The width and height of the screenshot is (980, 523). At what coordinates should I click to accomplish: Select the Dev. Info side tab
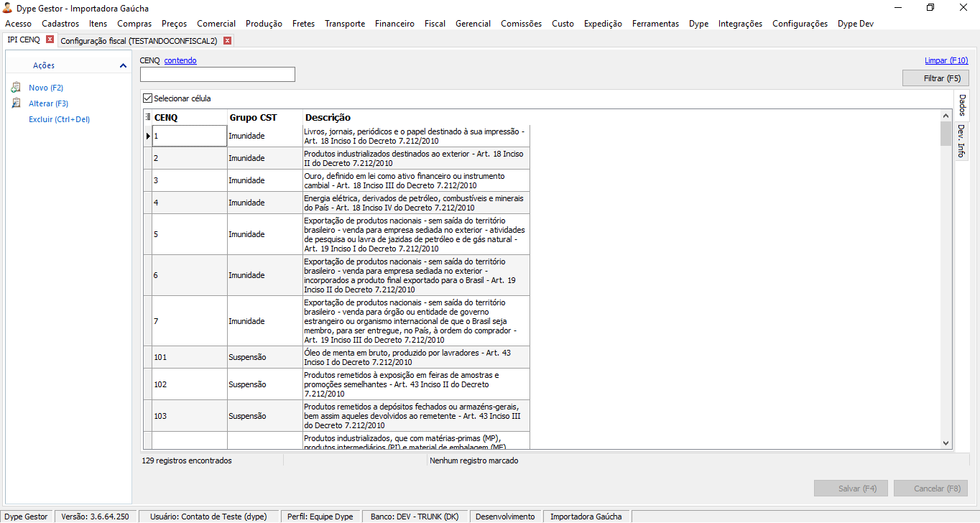point(961,141)
